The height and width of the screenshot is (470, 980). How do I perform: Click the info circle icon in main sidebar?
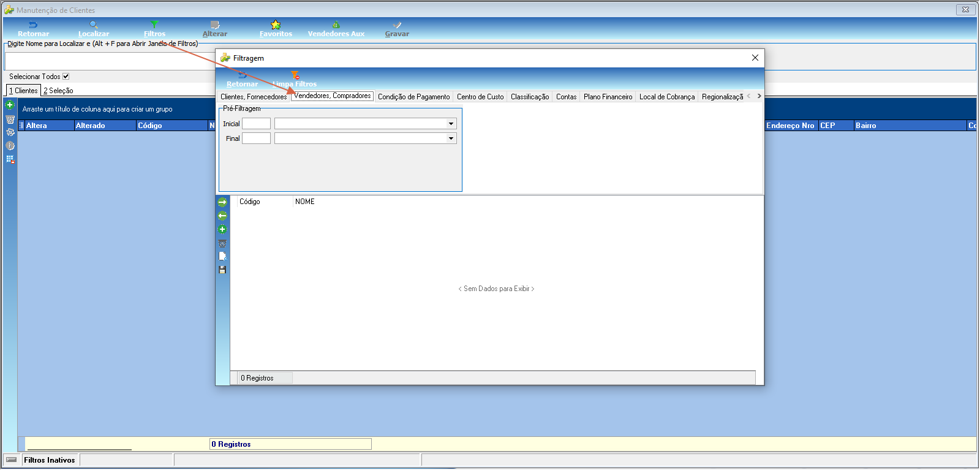pos(10,146)
